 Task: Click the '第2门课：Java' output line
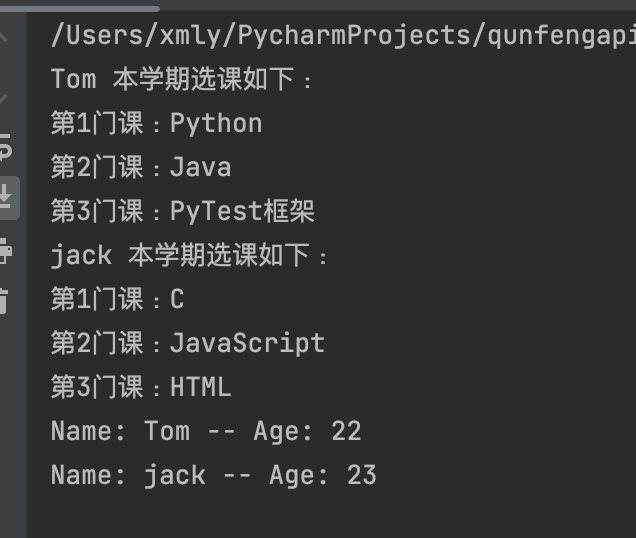coord(141,167)
